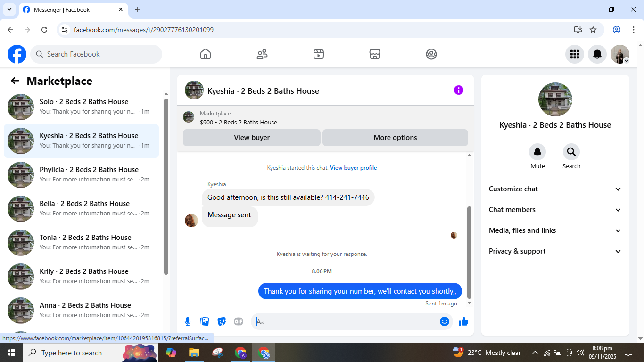Open the Marketplace storefront icon
644x362 pixels.
[375, 54]
